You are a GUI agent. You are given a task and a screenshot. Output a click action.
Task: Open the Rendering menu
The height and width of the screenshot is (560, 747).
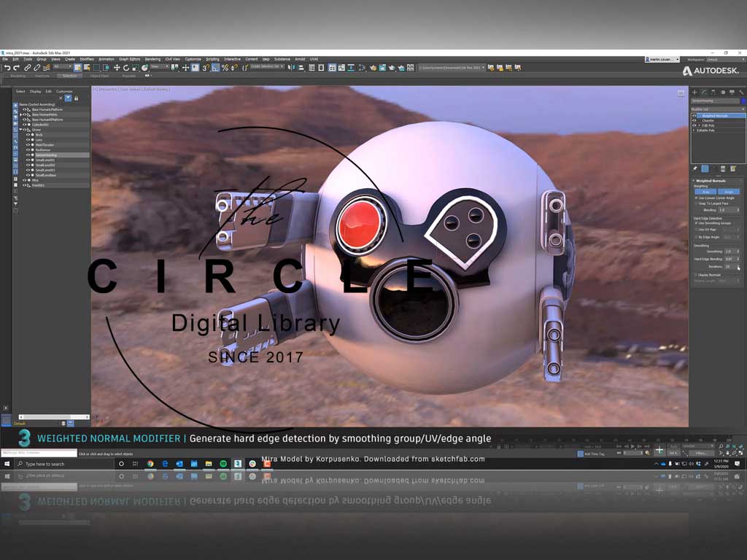(152, 59)
